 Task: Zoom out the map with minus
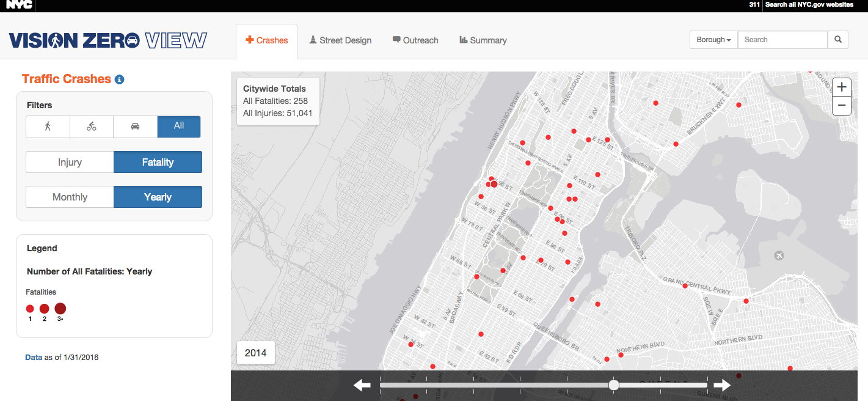[842, 105]
